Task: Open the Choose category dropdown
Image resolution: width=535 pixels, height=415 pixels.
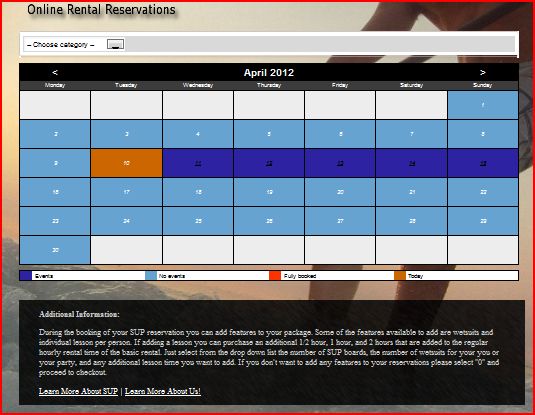Action: (x=74, y=44)
